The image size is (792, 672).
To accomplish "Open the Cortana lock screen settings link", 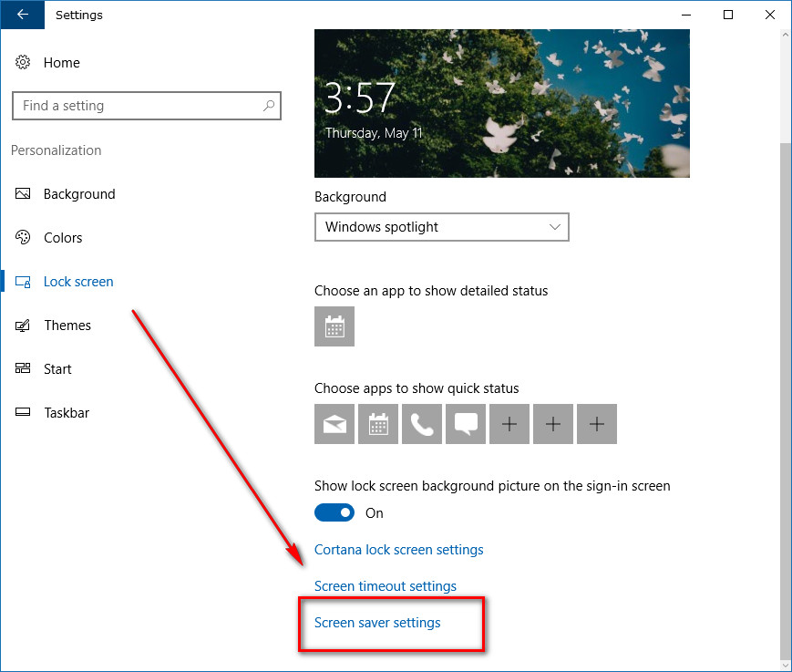I will coord(398,550).
